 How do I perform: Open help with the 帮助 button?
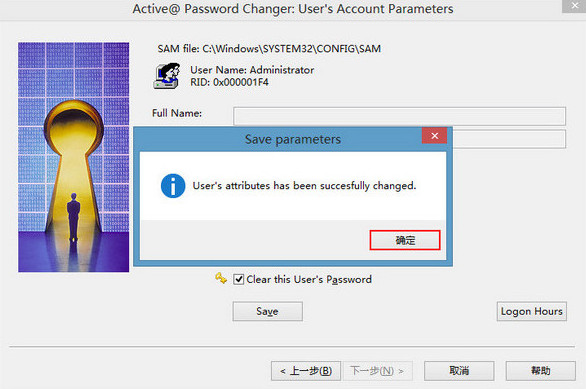[540, 371]
